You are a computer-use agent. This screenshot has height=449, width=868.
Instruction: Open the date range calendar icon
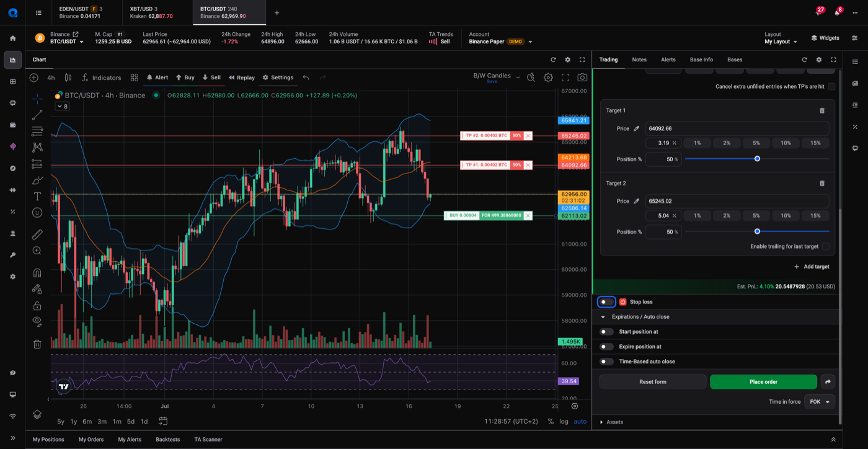[x=163, y=421]
